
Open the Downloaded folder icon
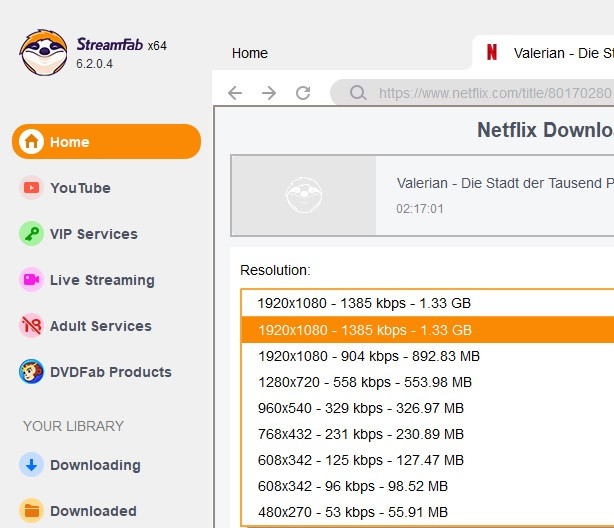pyautogui.click(x=32, y=511)
